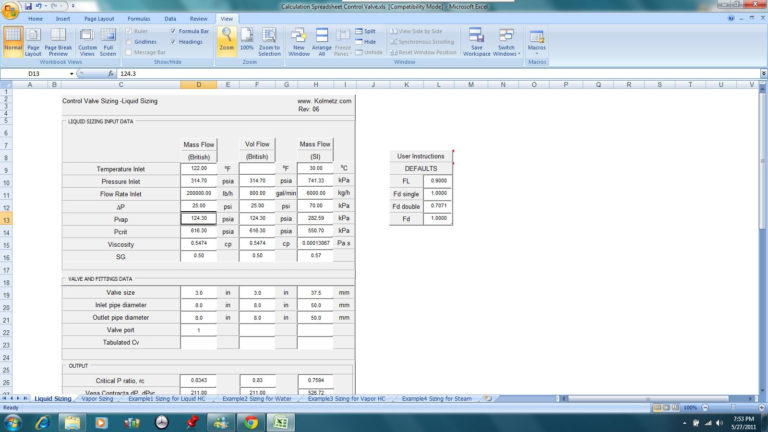
Task: Toggle the Gridlines checkbox
Action: point(130,42)
